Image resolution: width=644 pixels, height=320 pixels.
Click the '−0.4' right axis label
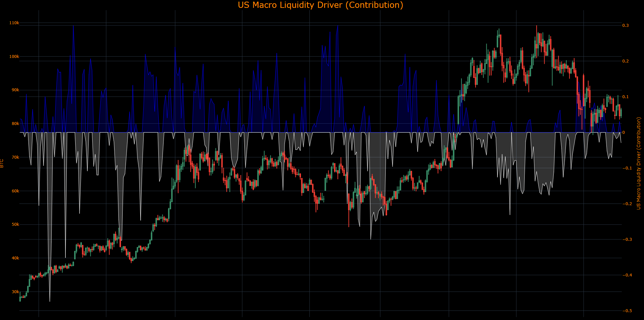click(x=627, y=275)
